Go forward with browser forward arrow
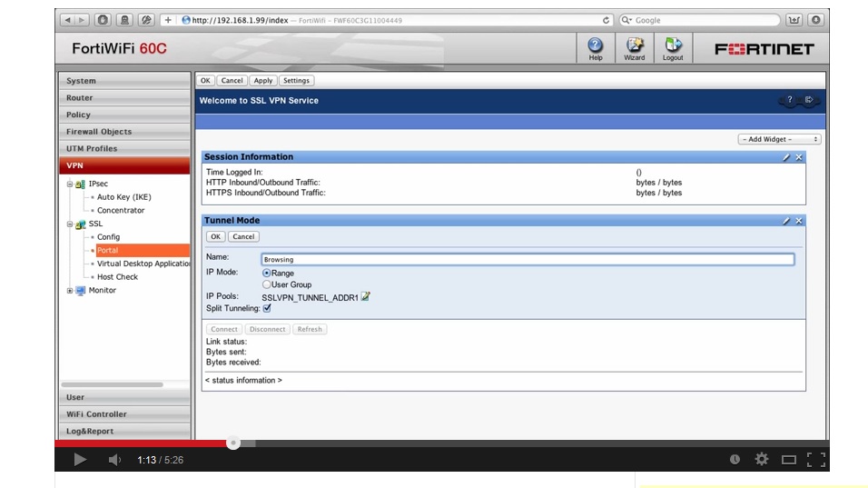The height and width of the screenshot is (488, 868). 82,20
